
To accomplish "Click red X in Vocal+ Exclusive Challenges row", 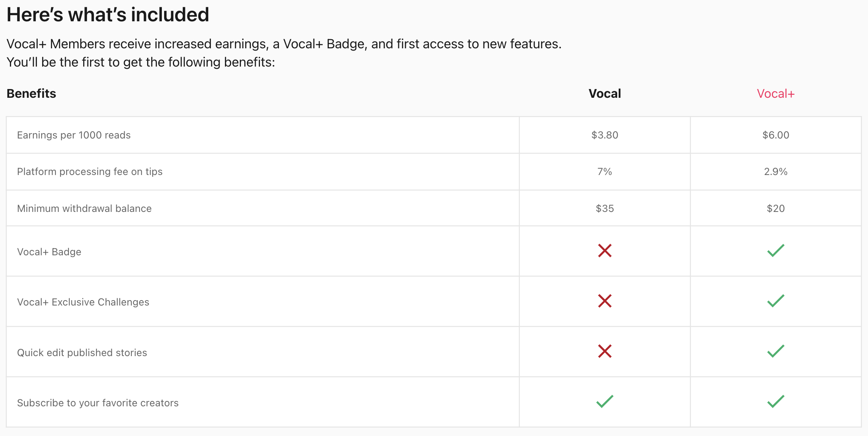I will pyautogui.click(x=605, y=301).
